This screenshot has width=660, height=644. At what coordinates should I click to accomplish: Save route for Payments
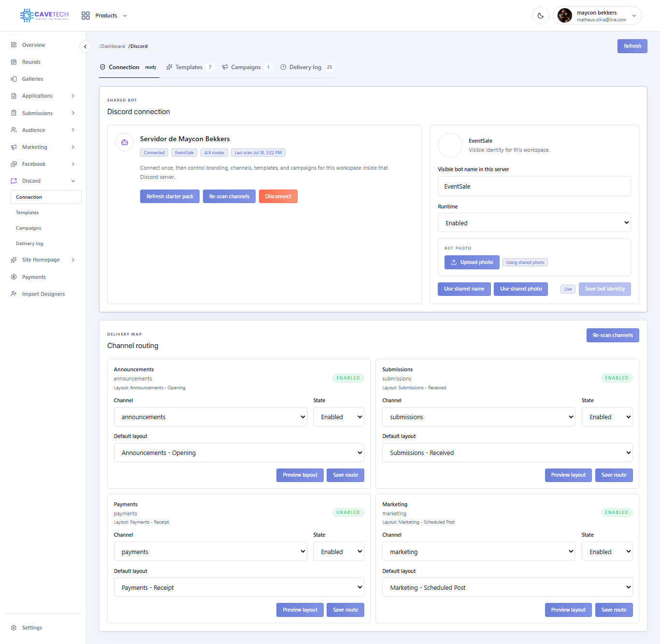pyautogui.click(x=345, y=610)
